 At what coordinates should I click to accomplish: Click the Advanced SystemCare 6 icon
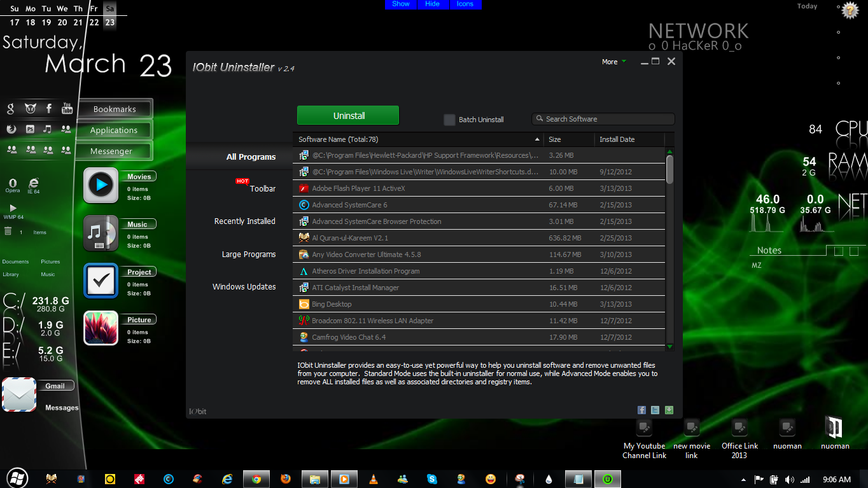pos(304,205)
